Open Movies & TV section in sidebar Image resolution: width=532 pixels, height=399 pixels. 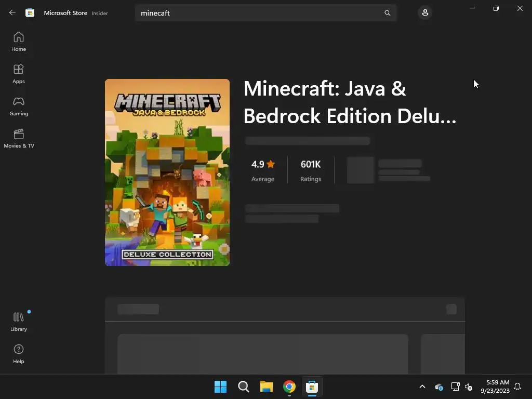coord(19,138)
